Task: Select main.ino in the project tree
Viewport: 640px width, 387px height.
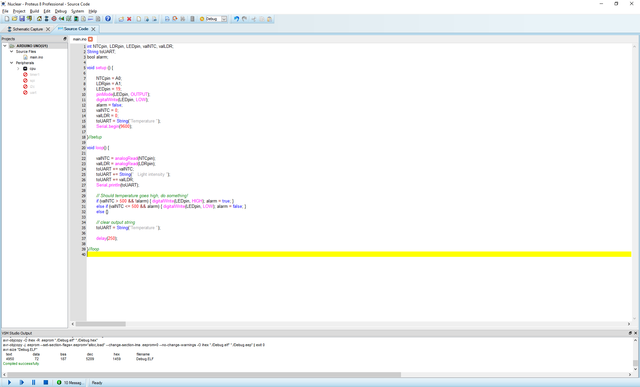Action: pos(36,57)
